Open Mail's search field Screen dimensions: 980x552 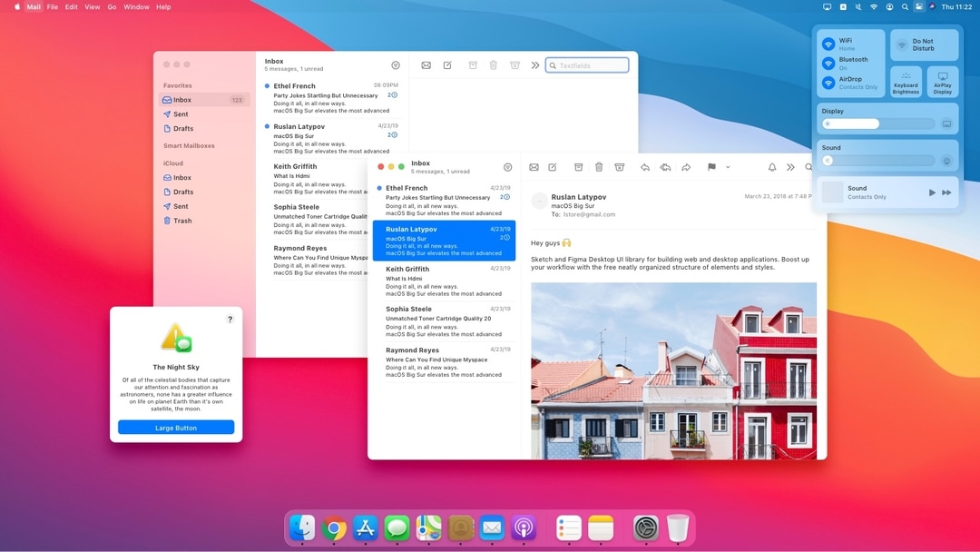point(808,167)
